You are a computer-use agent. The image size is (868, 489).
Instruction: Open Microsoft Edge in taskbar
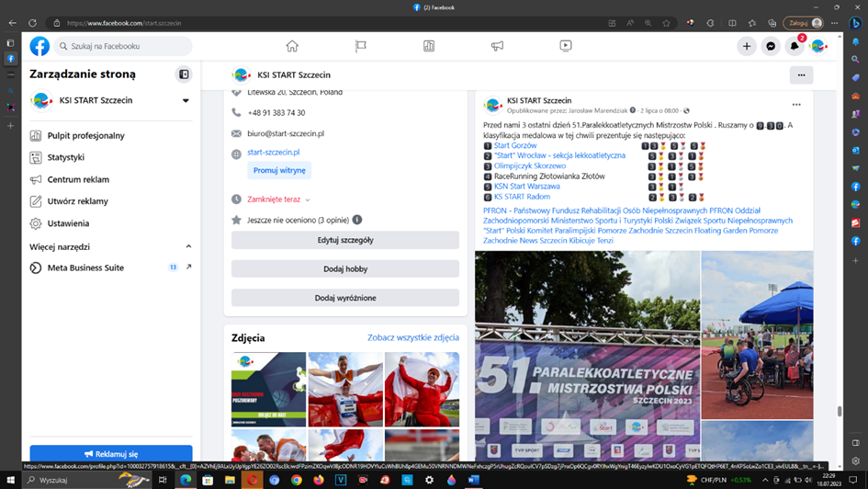coord(186,480)
